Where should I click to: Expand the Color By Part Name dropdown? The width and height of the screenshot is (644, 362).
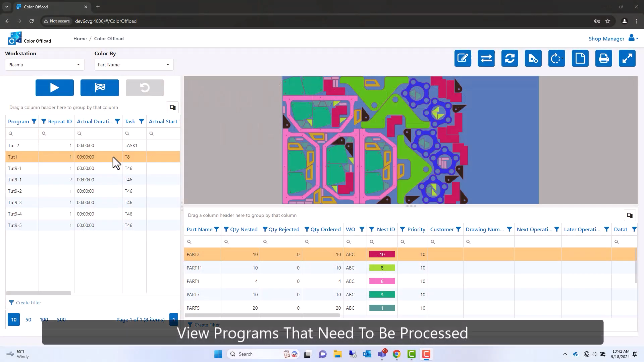(134, 65)
